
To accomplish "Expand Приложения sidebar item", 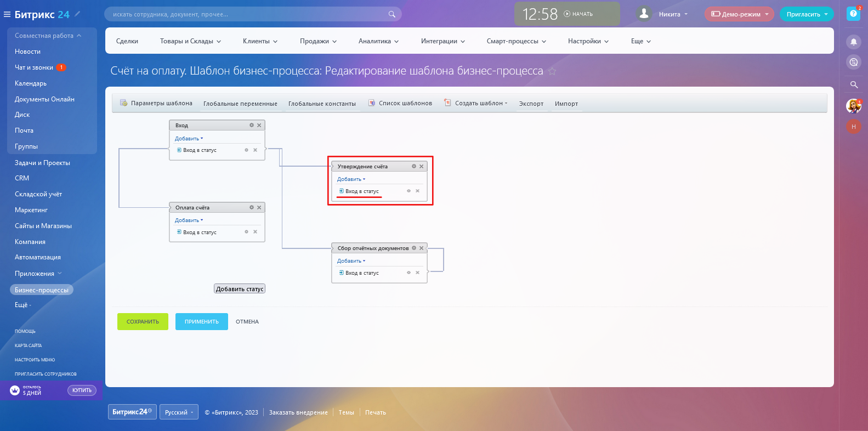I will point(38,274).
